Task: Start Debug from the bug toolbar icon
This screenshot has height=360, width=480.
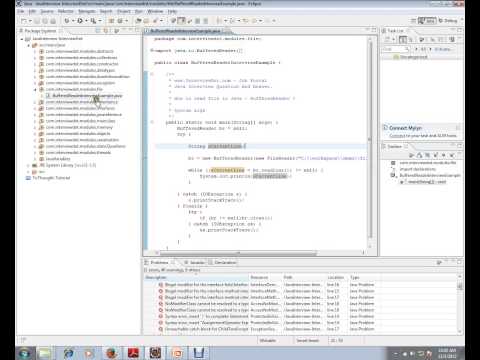Action: point(67,21)
